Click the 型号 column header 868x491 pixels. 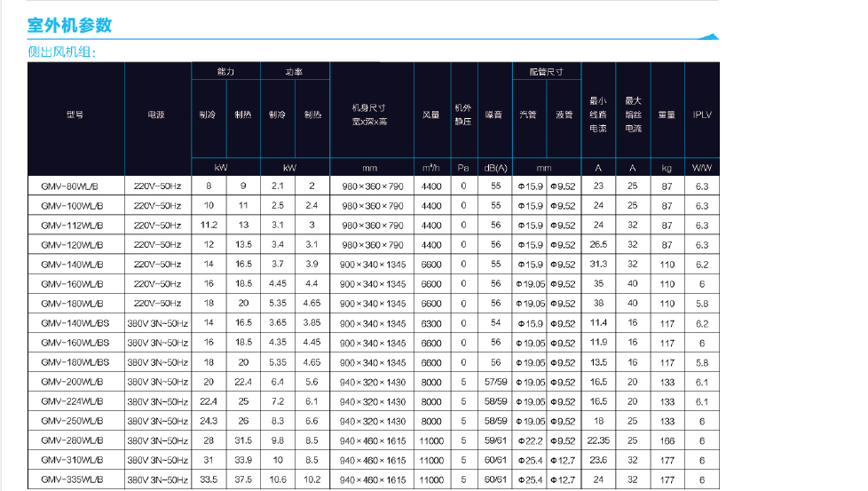click(75, 115)
